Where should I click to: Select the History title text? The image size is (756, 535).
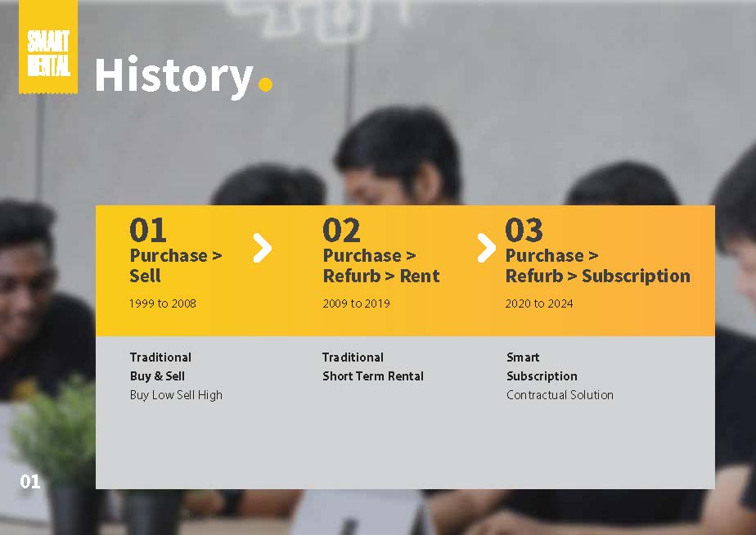coord(173,76)
